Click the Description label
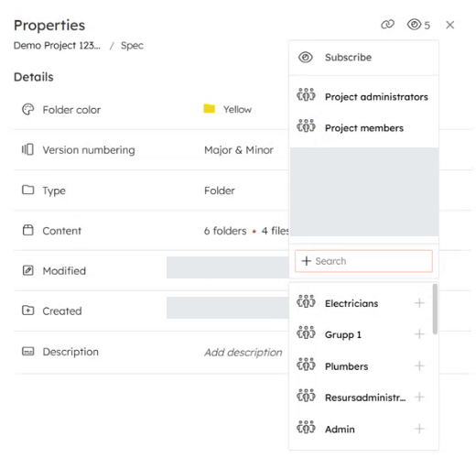Image resolution: width=476 pixels, height=458 pixels. 70,352
